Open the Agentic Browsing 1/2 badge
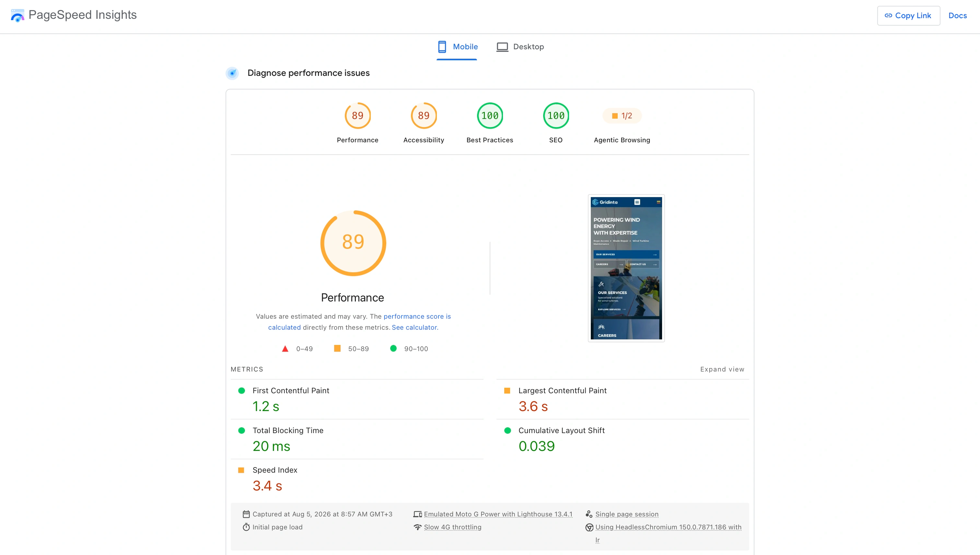Viewport: 980px width, 555px height. 622,116
